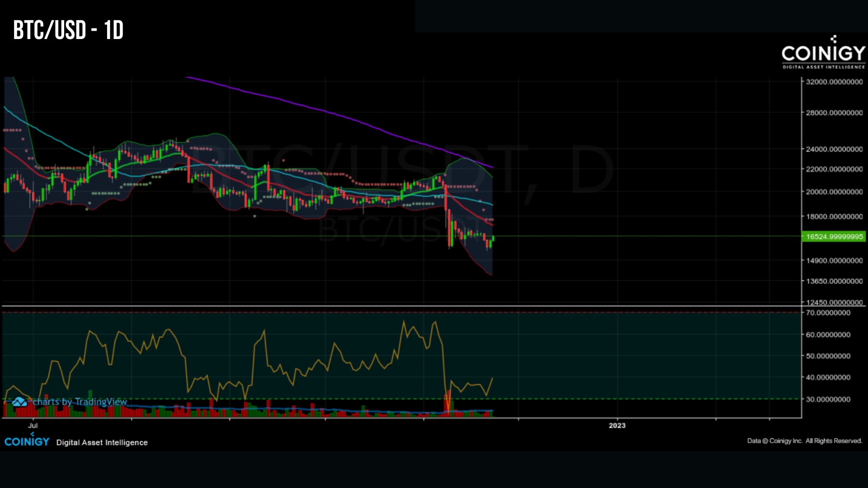Select the Jul label on the time axis
868x488 pixels.
(33, 426)
